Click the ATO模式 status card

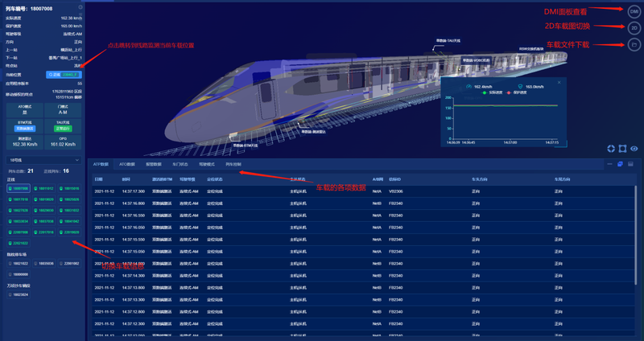(x=25, y=109)
